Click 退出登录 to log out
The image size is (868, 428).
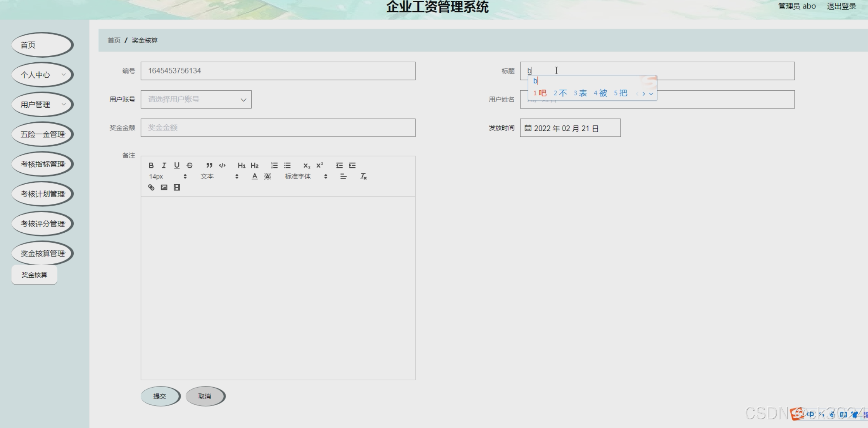click(841, 6)
